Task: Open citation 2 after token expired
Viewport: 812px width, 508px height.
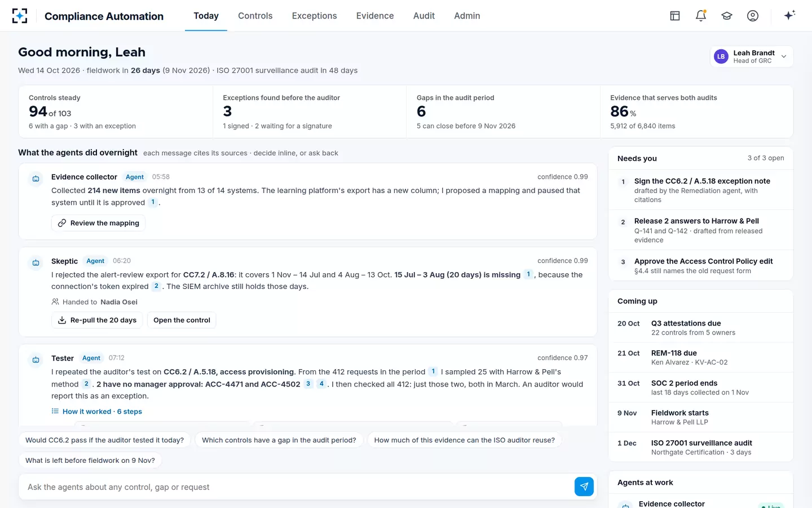Action: pyautogui.click(x=156, y=286)
